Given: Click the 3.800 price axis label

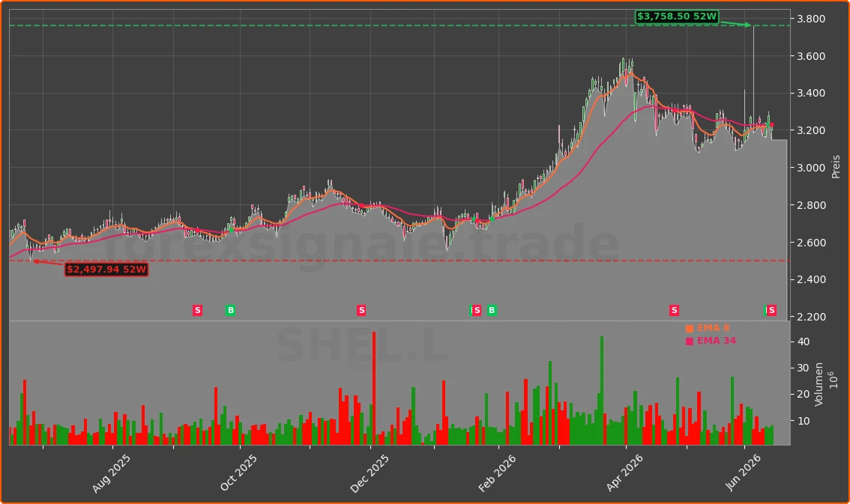Looking at the screenshot, I should pos(811,19).
